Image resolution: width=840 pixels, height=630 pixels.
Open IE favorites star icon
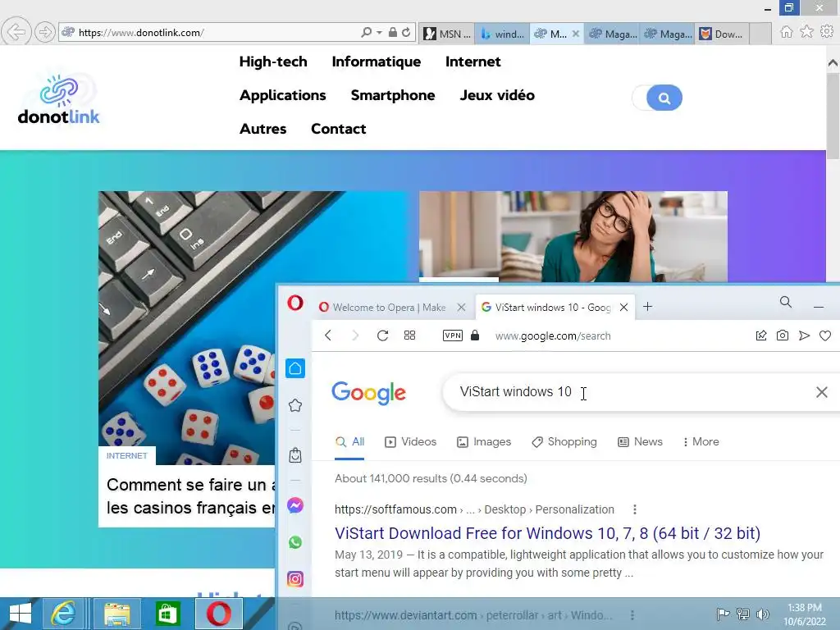[806, 32]
